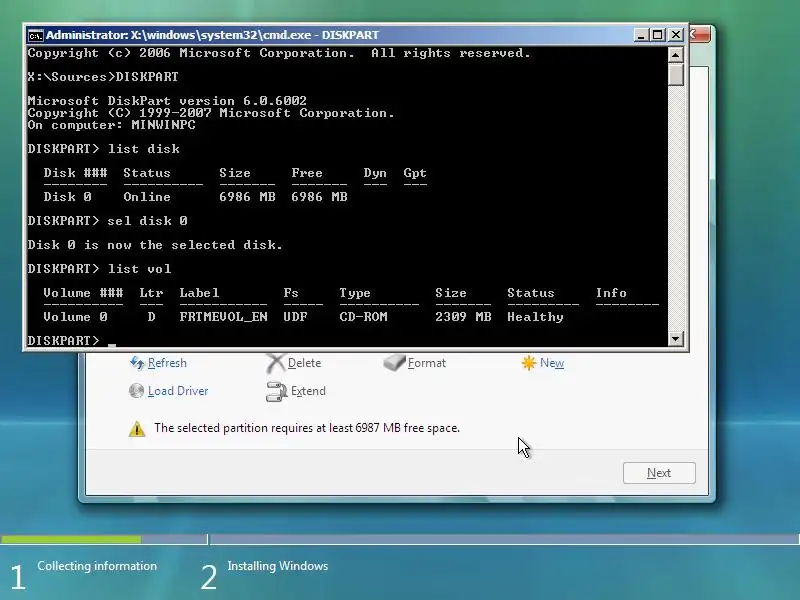Image resolution: width=800 pixels, height=600 pixels.
Task: Click 'Disk 0' in the disk table
Action: coord(67,196)
